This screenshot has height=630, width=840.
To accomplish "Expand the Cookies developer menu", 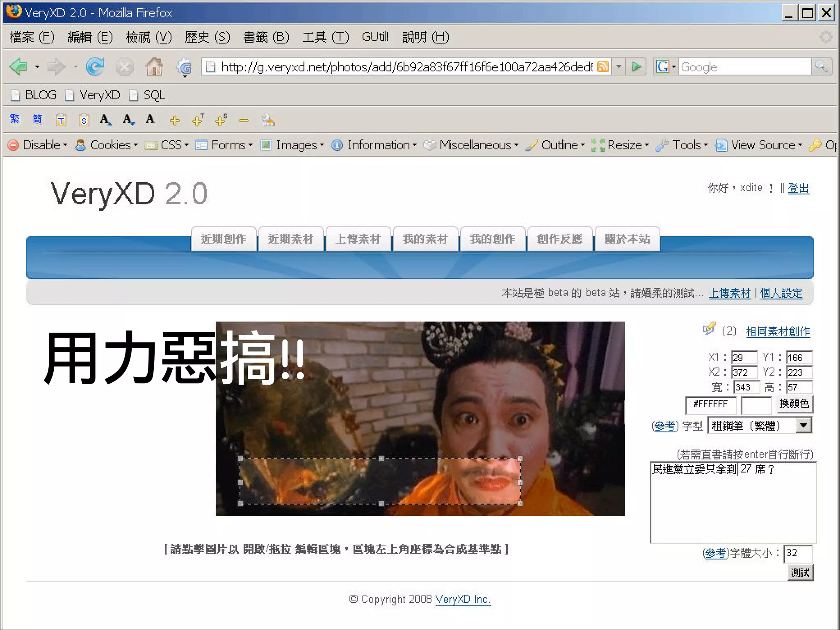I will pos(107,145).
